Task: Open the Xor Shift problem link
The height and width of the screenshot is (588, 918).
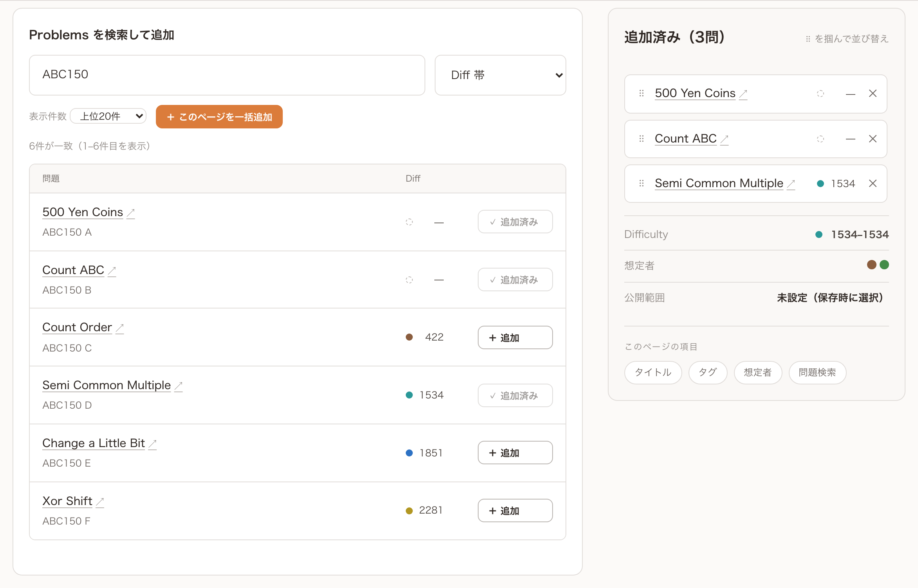Action: (x=67, y=501)
